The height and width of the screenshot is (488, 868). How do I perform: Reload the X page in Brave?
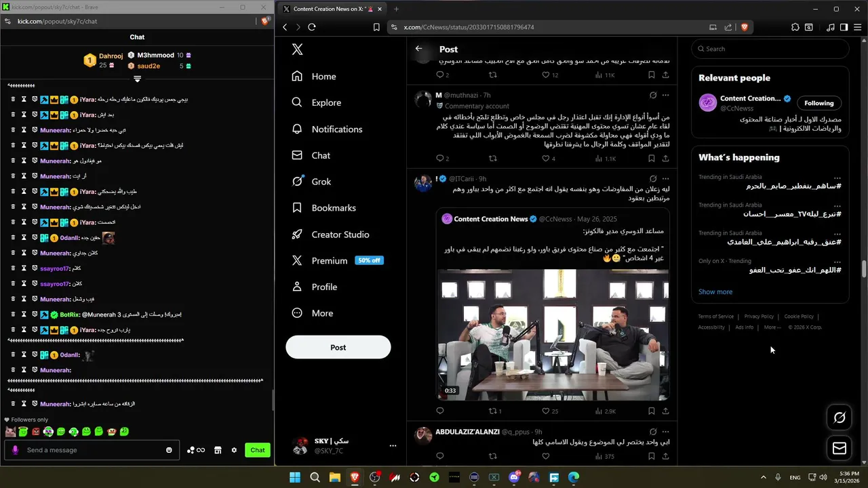[x=312, y=27]
